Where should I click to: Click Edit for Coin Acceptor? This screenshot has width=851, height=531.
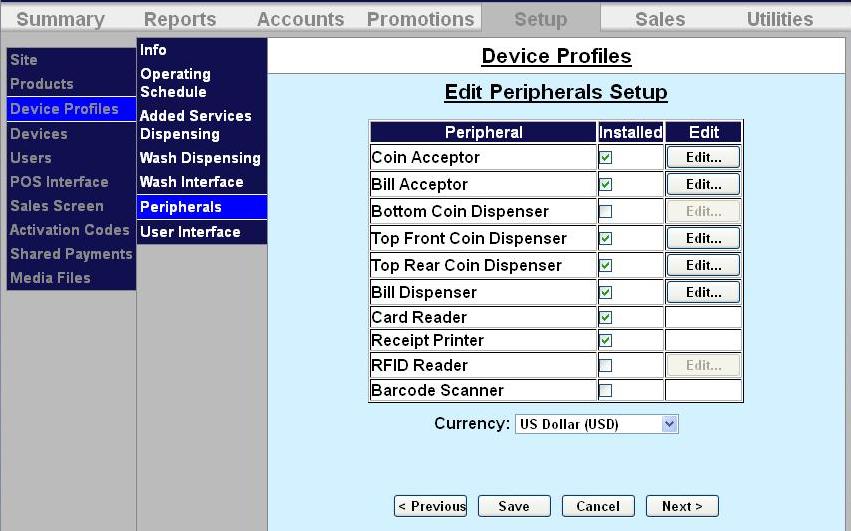click(703, 157)
